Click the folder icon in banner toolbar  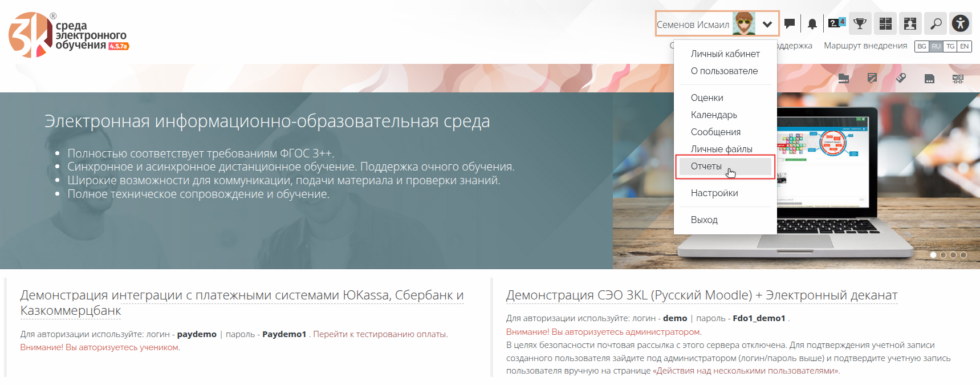[844, 79]
